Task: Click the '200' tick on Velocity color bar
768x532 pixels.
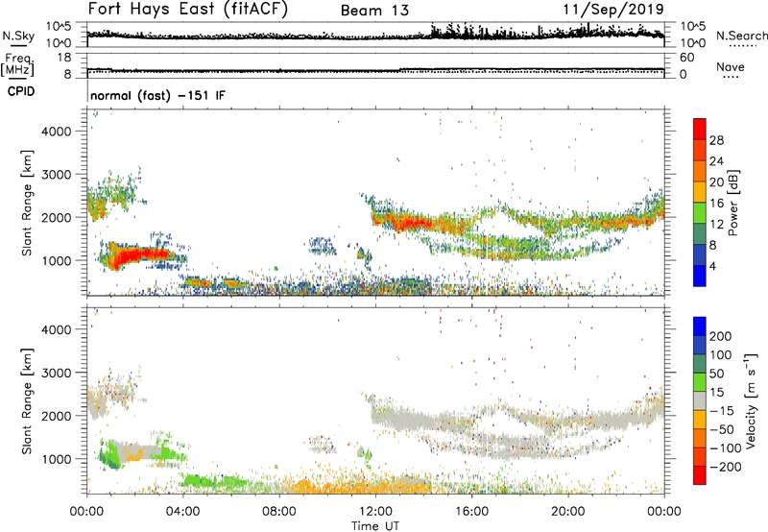Action: click(721, 336)
